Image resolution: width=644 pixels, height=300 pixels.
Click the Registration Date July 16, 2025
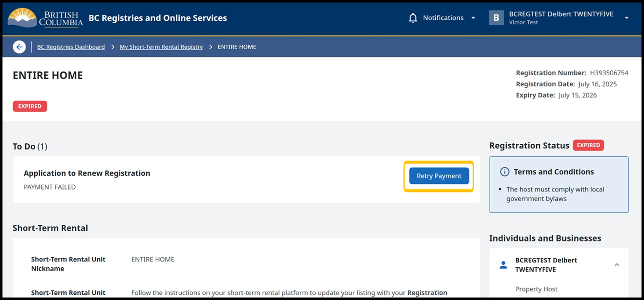[566, 84]
